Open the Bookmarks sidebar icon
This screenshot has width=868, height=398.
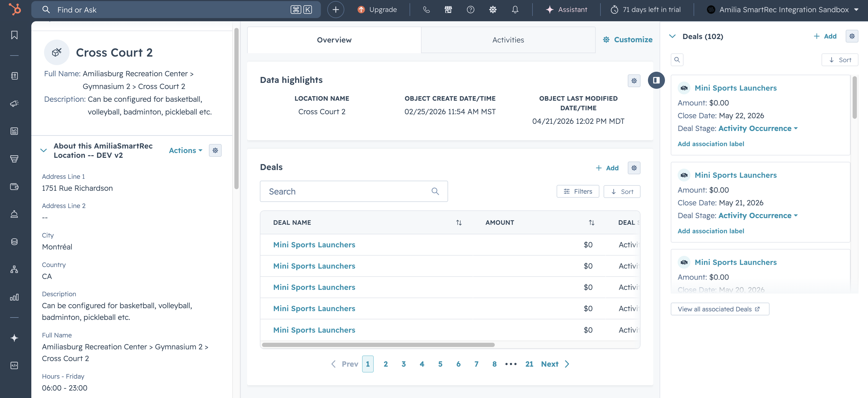(x=14, y=35)
